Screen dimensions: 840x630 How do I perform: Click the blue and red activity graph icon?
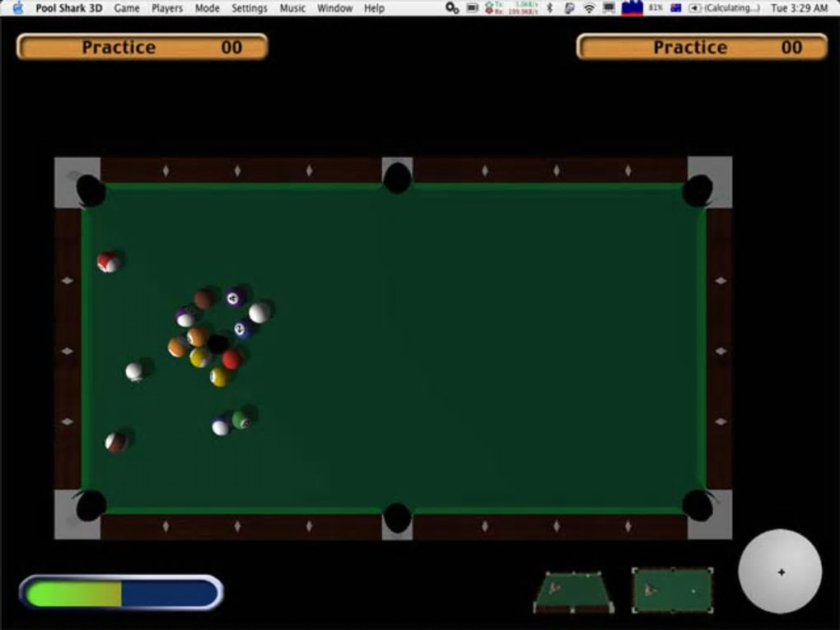[x=632, y=8]
